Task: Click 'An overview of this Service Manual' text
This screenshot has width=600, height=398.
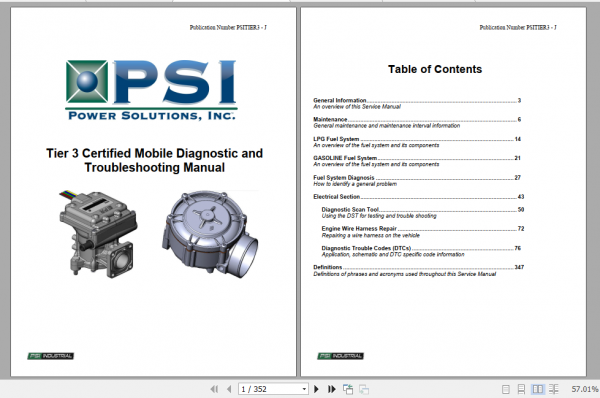Action: (357, 107)
